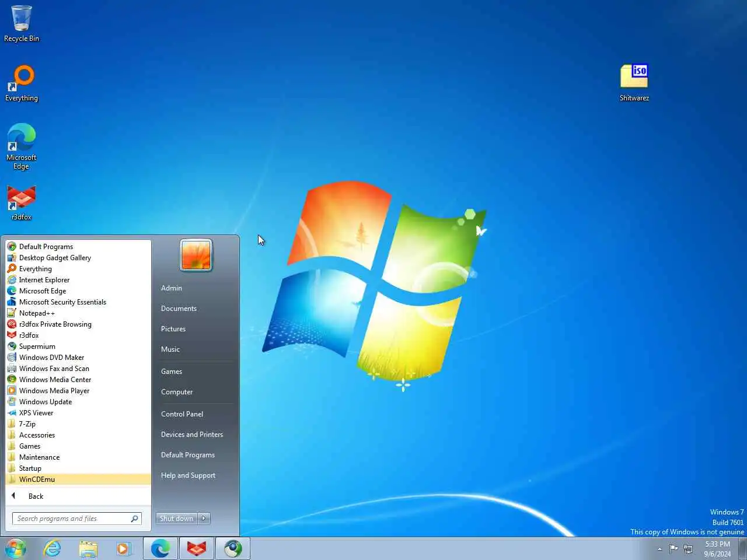The image size is (747, 560).
Task: Open Computer from the Start menu
Action: [x=196, y=392]
